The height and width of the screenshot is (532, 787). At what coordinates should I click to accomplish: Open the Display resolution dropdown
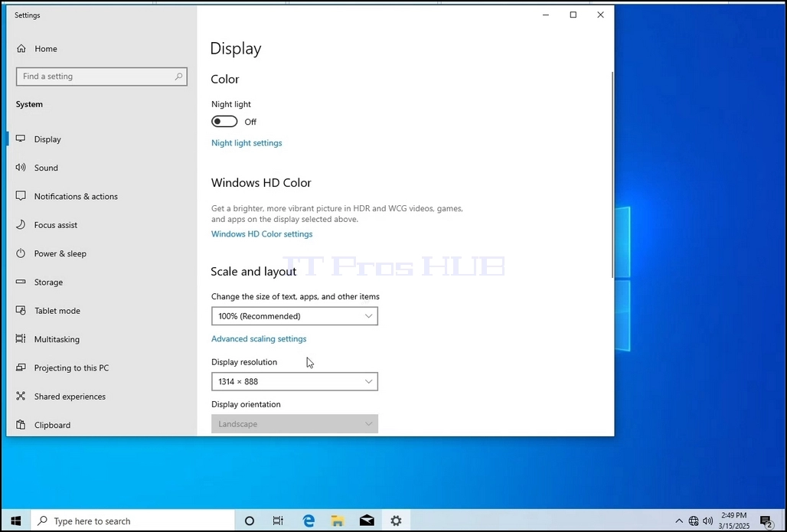click(x=295, y=381)
